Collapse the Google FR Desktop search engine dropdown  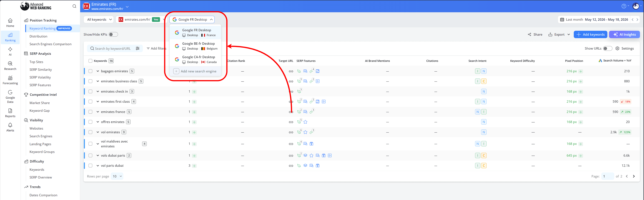point(192,19)
